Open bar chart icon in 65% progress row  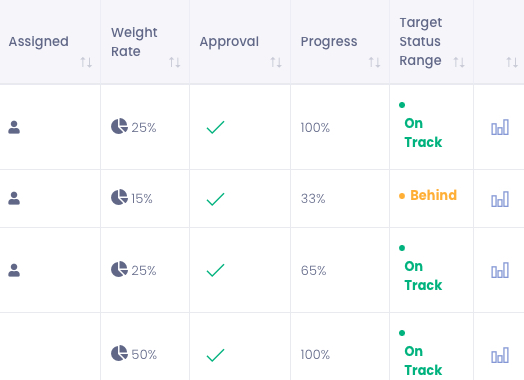pos(500,270)
